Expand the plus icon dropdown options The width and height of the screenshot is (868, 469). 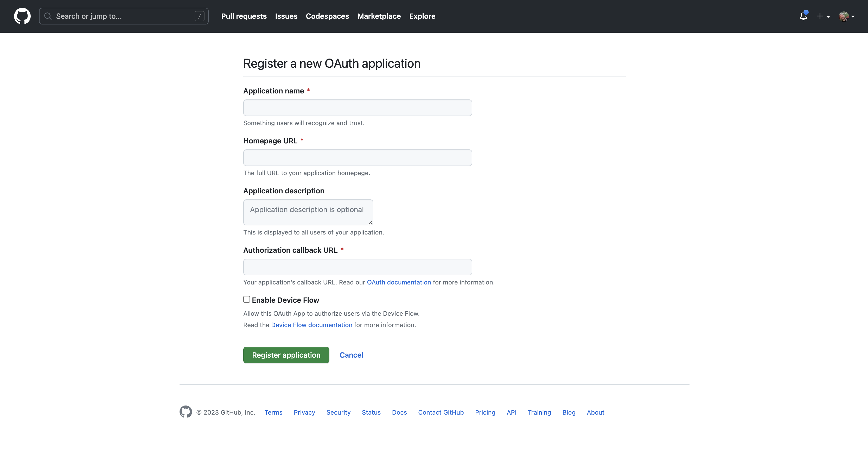click(822, 16)
